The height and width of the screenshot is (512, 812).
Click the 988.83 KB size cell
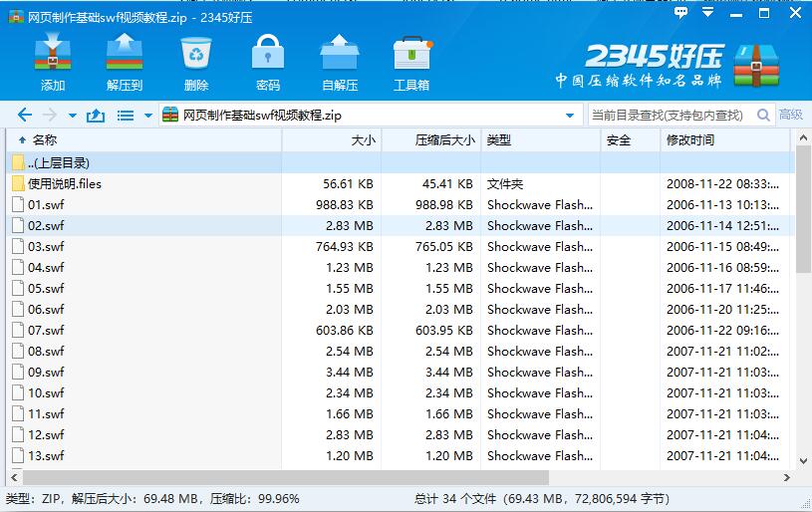pos(345,205)
